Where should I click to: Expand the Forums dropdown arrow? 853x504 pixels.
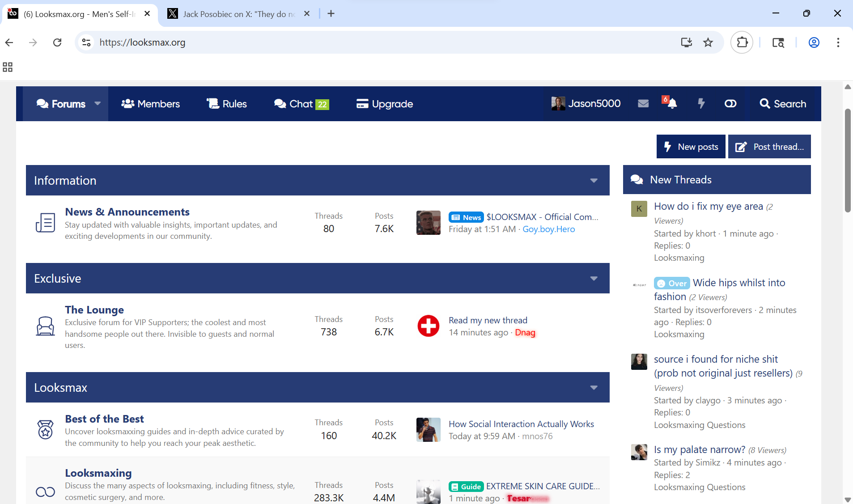point(98,104)
